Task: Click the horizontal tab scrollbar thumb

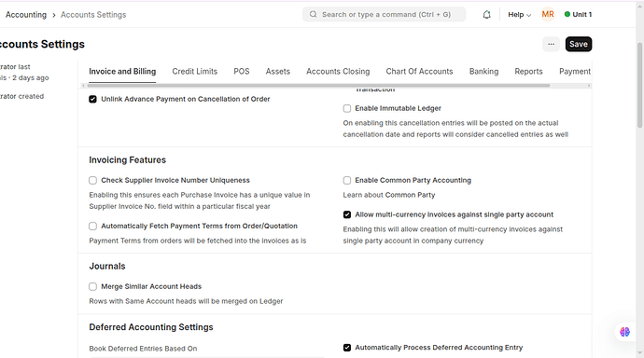Action: pos(318,85)
